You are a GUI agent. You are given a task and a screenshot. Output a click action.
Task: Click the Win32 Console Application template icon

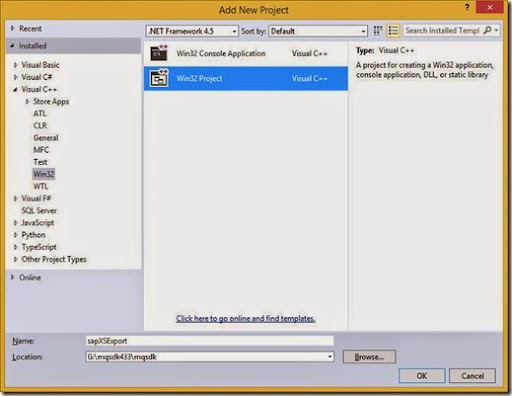coord(159,53)
